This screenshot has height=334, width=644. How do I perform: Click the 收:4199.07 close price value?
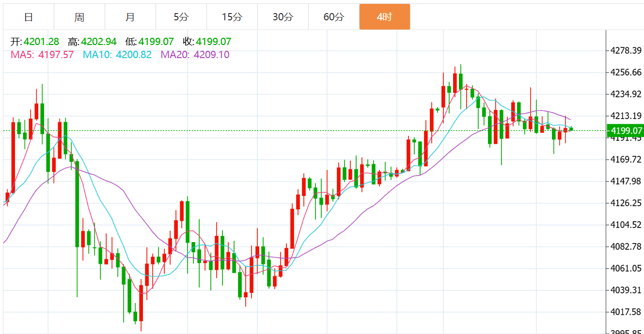click(x=207, y=42)
